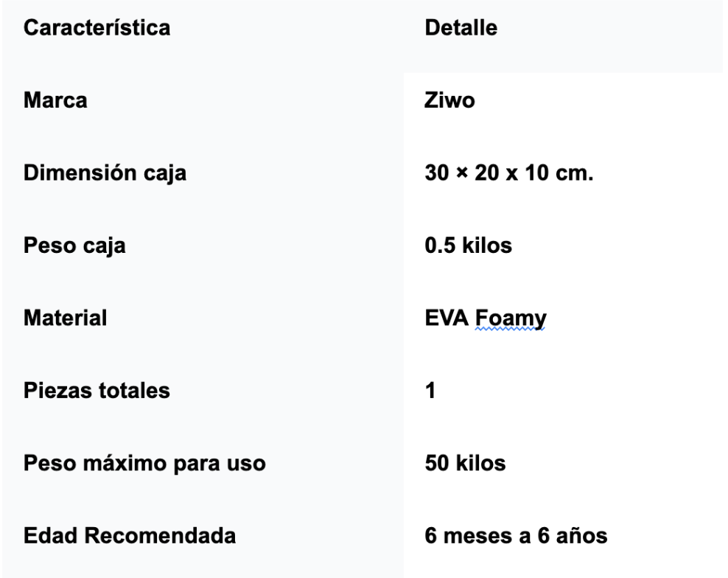Select the "Peso caja" row label
728x578 pixels.
pyautogui.click(x=74, y=246)
